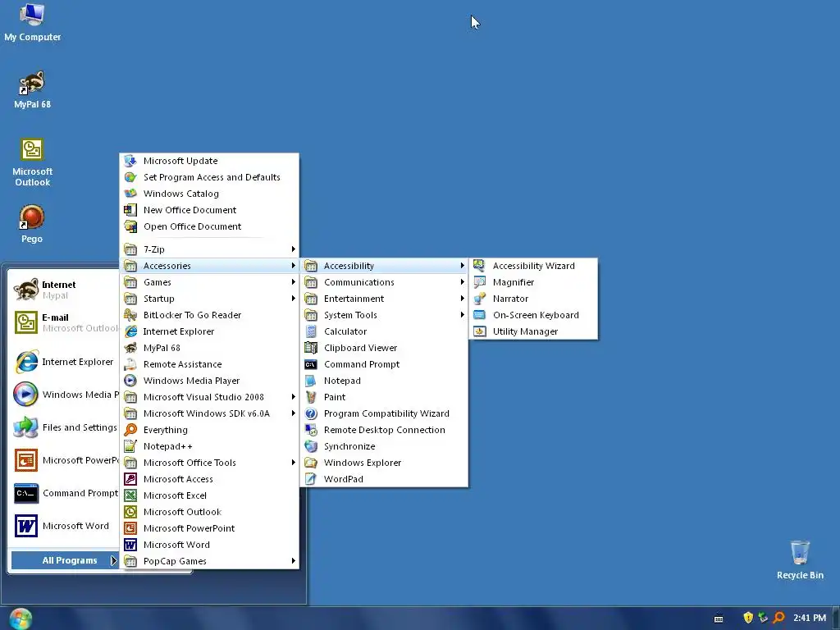Screen dimensions: 840x630
Task: Start the Magnifier tool
Action: (x=533, y=282)
